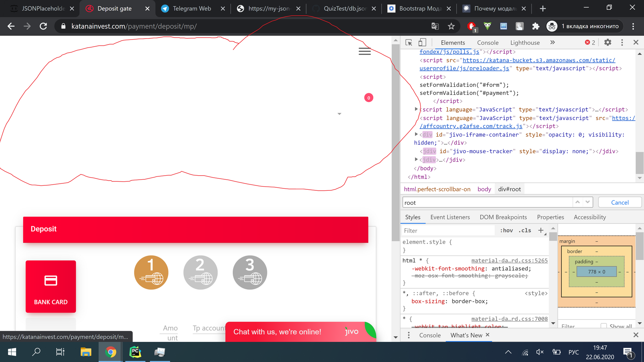Open the Event Listeners tab
The width and height of the screenshot is (644, 362).
coord(450,217)
